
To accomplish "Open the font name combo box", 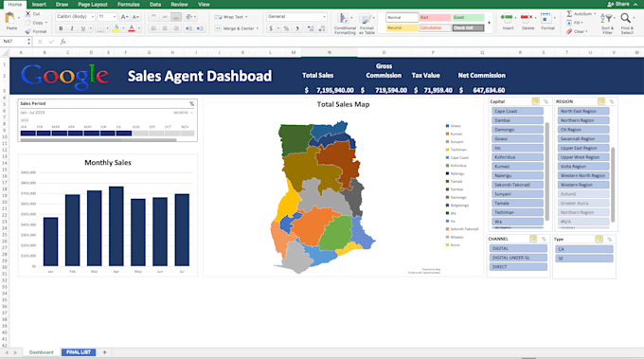I will point(75,17).
